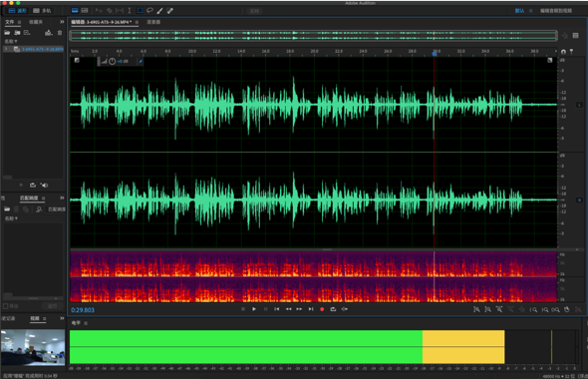The height and width of the screenshot is (379, 588).
Task: Toggle the spectral frequency display view
Action: [85, 11]
